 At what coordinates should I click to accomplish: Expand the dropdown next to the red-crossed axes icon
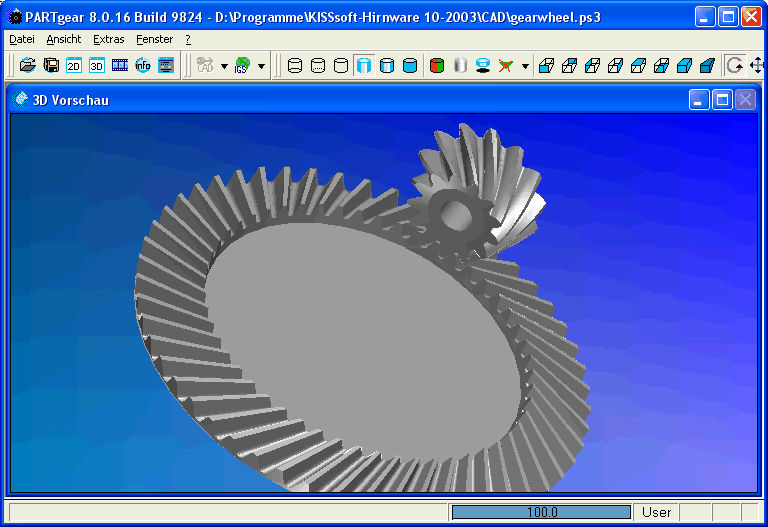[x=525, y=66]
